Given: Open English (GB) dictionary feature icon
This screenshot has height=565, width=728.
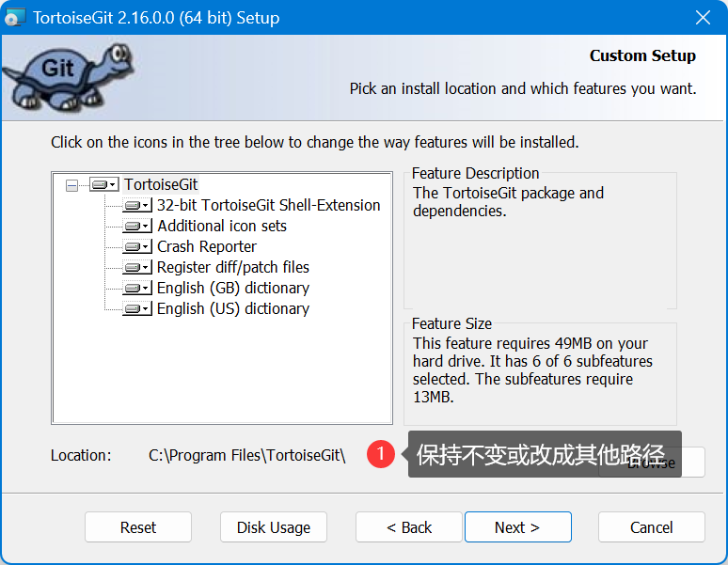Looking at the screenshot, I should click(137, 289).
